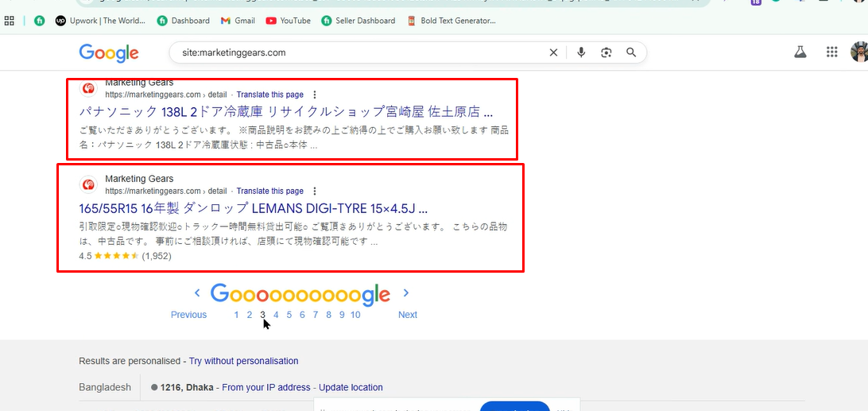This screenshot has width=868, height=411.
Task: Click Try without personalisation link
Action: (x=243, y=361)
